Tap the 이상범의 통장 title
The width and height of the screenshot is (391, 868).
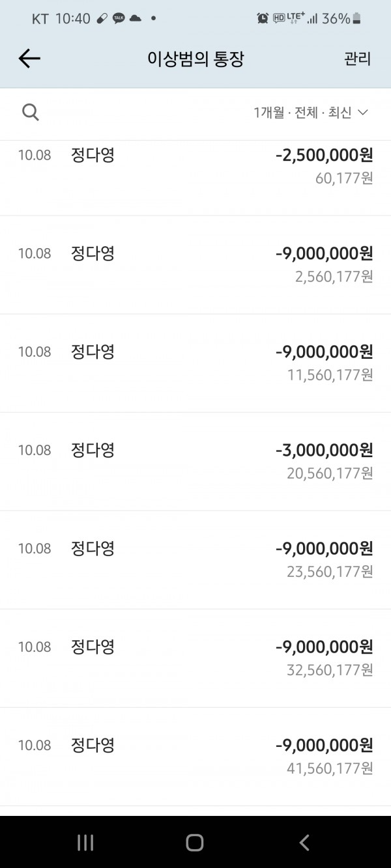click(x=195, y=59)
